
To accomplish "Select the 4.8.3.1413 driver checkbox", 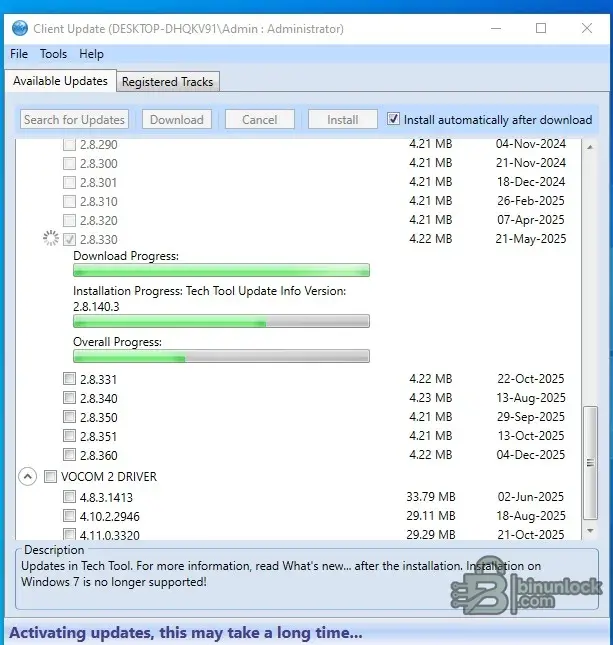I will pos(69,497).
